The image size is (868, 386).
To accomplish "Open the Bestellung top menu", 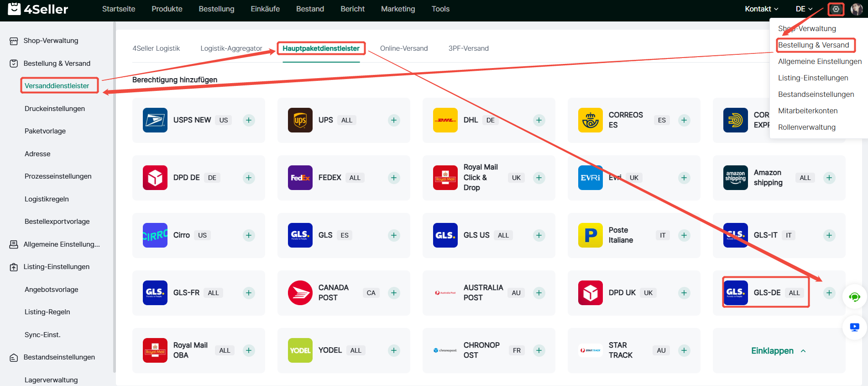I will 216,9.
